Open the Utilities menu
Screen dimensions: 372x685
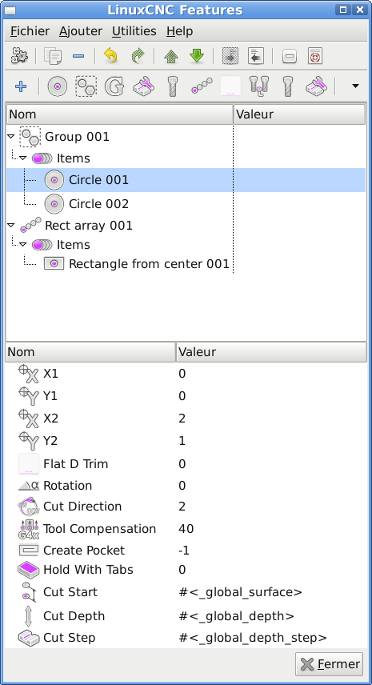click(x=134, y=31)
